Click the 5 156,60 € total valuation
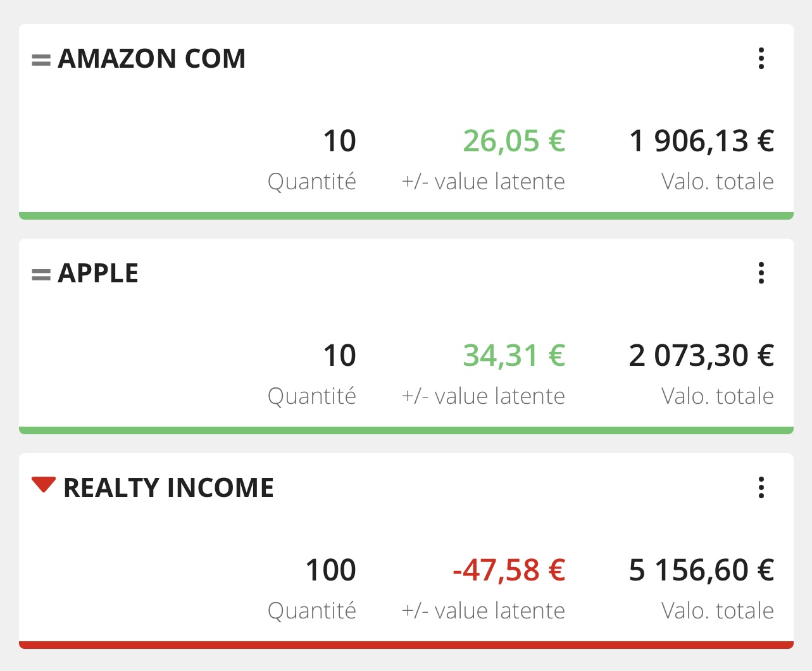This screenshot has width=812, height=671. [701, 570]
